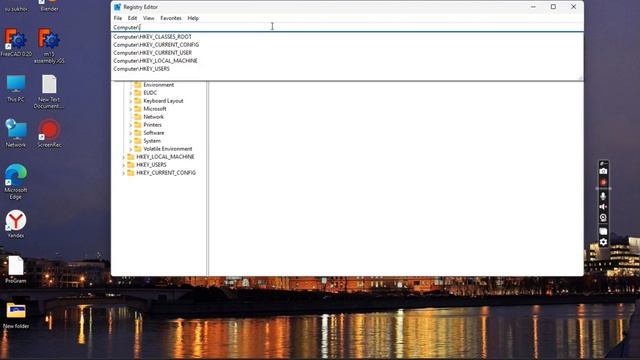This screenshot has height=360, width=640.
Task: Toggle the webcam icon in ScreenRec toolbar
Action: [603, 218]
